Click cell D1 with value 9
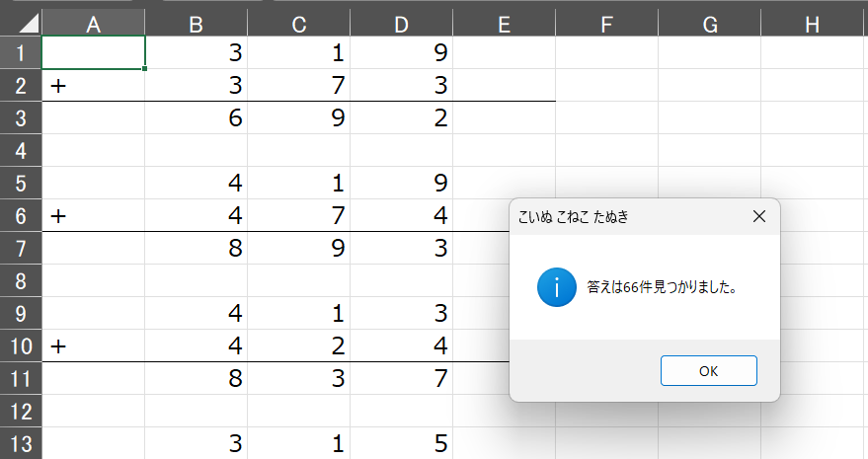The width and height of the screenshot is (868, 459). point(401,52)
